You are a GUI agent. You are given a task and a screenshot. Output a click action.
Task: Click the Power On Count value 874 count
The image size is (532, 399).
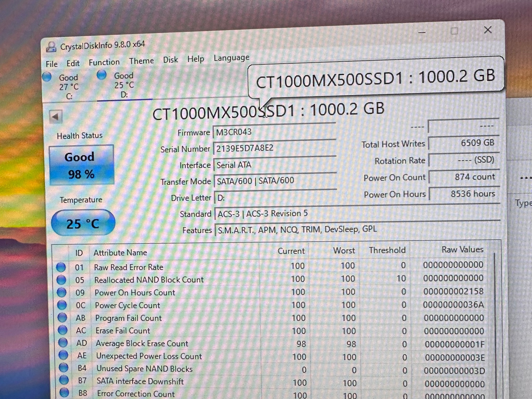pos(464,177)
